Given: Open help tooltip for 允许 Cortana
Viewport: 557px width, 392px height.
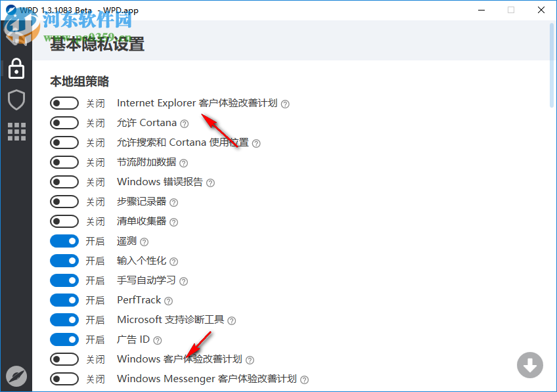Looking at the screenshot, I should pos(184,123).
